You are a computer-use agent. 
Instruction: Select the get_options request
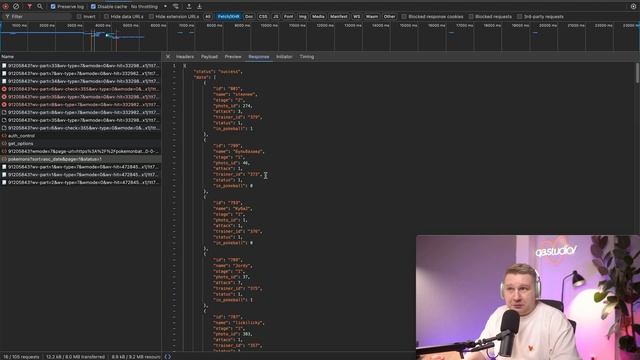80,144
